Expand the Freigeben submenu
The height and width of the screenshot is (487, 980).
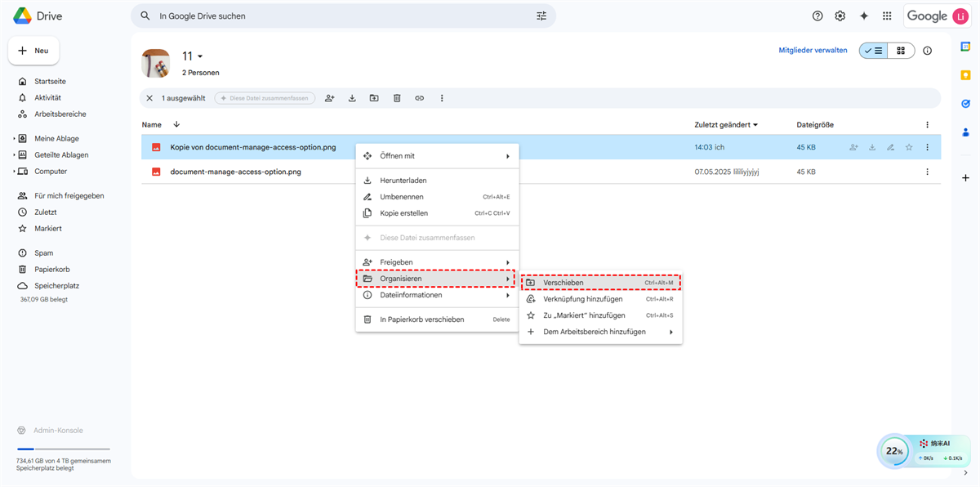click(x=437, y=262)
